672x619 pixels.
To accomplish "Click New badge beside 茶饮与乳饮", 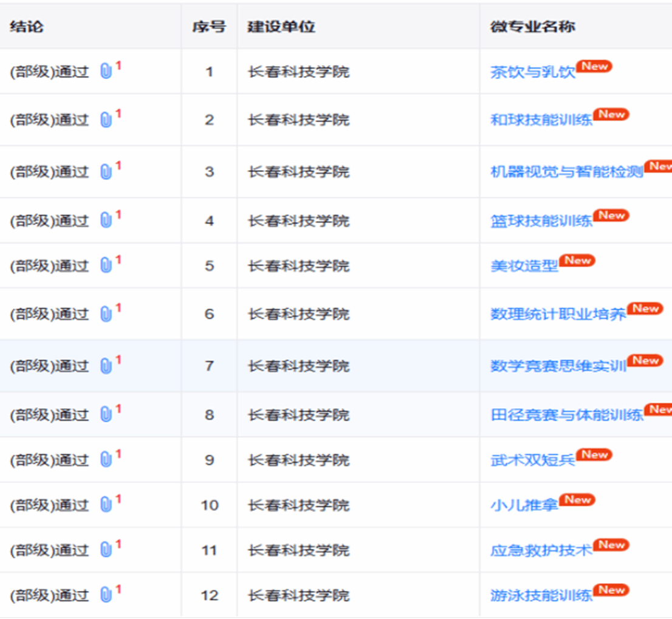I will [x=594, y=66].
